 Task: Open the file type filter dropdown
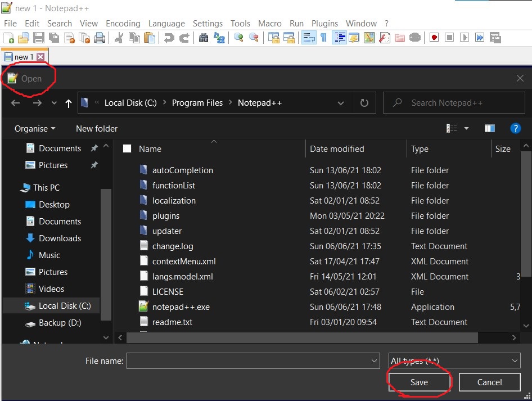point(454,361)
